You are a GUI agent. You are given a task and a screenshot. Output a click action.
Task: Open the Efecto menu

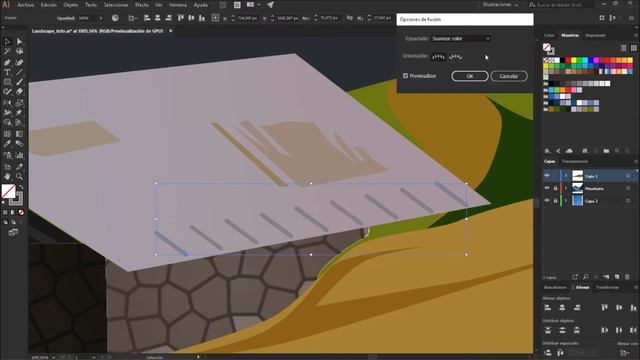tap(142, 5)
